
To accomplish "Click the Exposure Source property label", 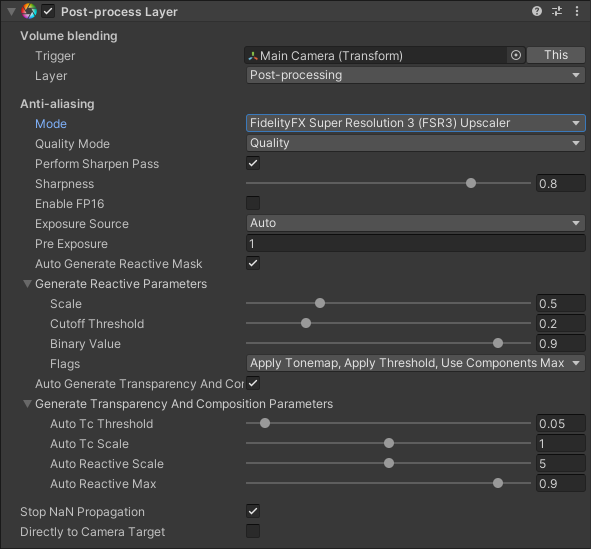I will click(x=82, y=224).
